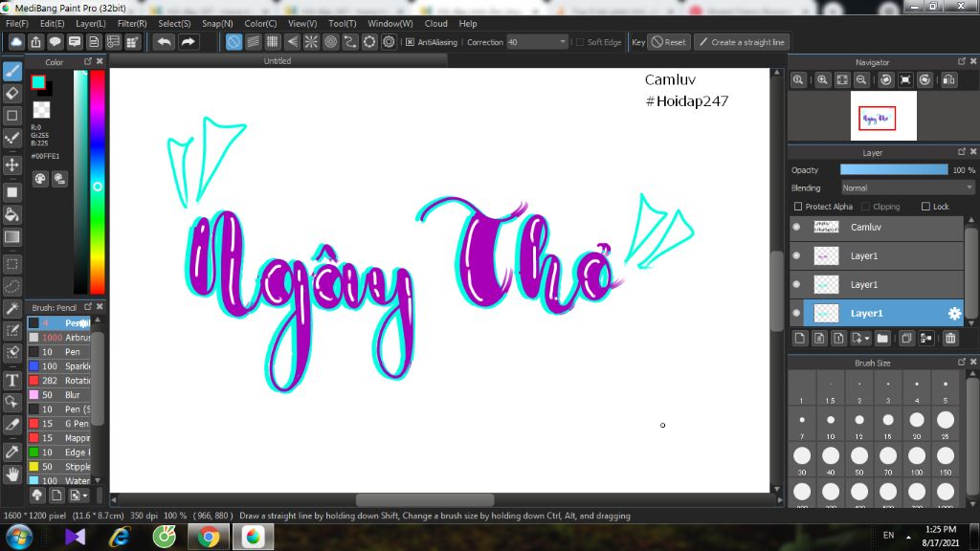The image size is (980, 551).
Task: Click layer list scroll up arrow
Action: (970, 220)
